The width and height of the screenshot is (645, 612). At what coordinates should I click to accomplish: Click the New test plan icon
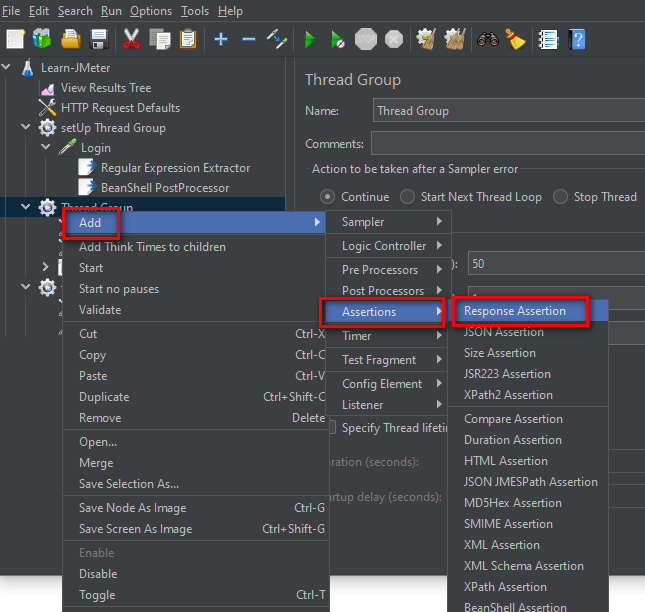point(15,39)
